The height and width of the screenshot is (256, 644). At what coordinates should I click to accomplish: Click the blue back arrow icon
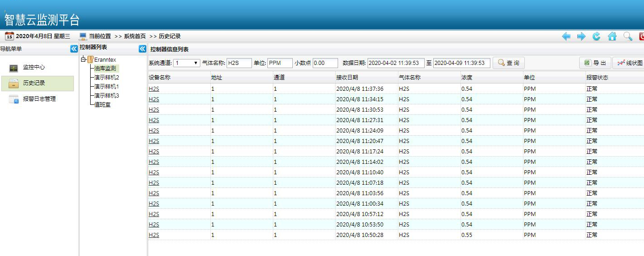(566, 37)
